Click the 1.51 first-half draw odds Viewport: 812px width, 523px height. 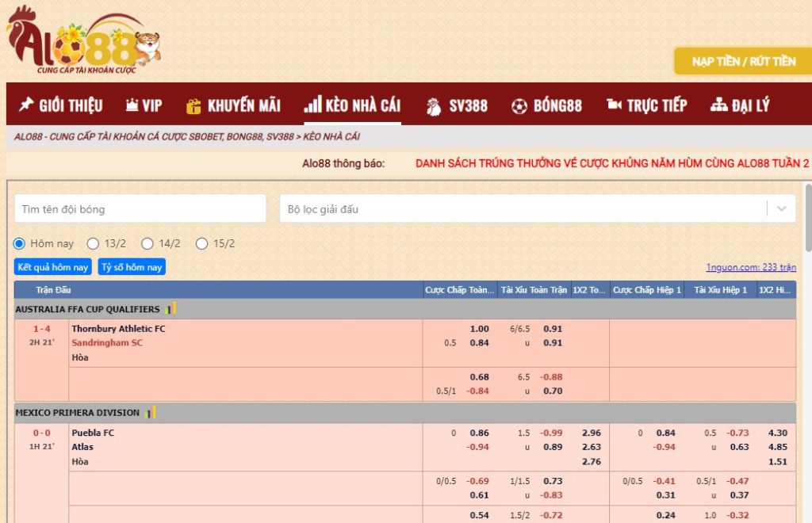tap(778, 461)
